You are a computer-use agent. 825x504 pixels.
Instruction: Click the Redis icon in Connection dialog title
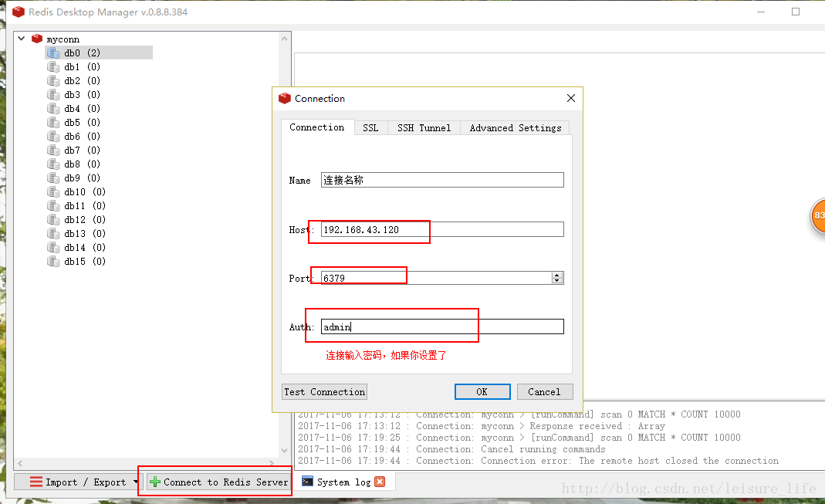[285, 98]
